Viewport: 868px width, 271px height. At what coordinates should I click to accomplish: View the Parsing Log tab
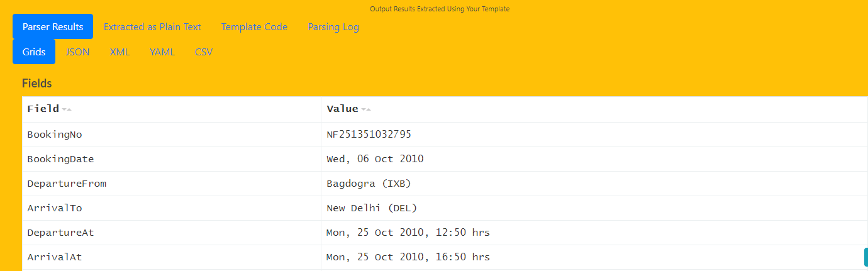(x=333, y=26)
